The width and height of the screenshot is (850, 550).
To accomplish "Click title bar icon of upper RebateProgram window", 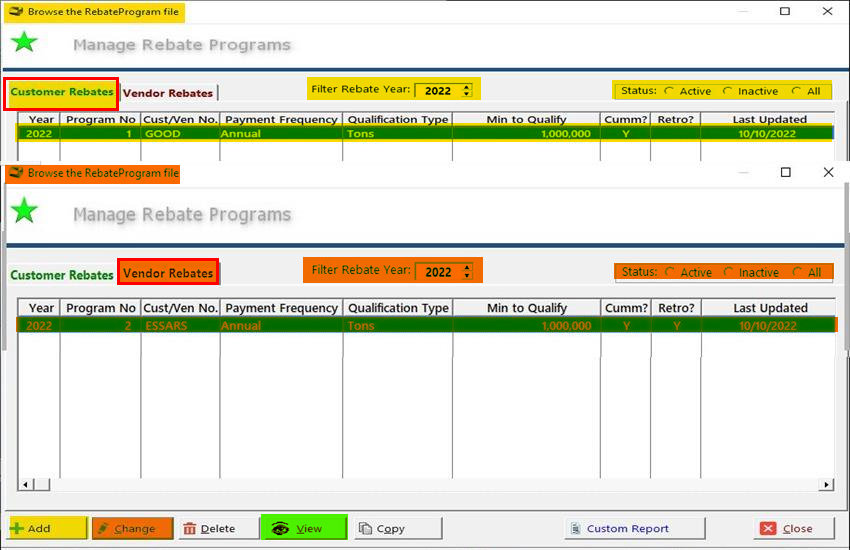I will pos(16,11).
